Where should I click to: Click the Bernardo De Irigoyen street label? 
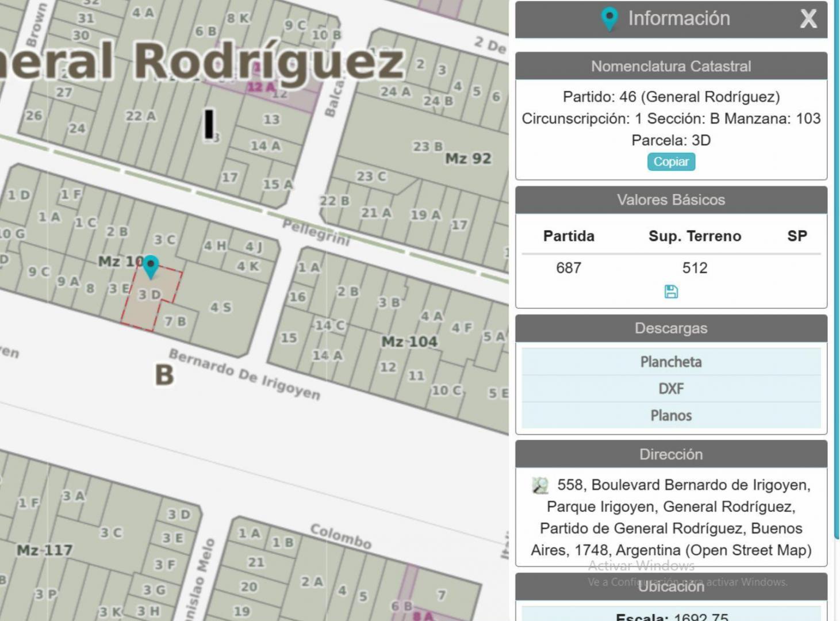point(244,374)
